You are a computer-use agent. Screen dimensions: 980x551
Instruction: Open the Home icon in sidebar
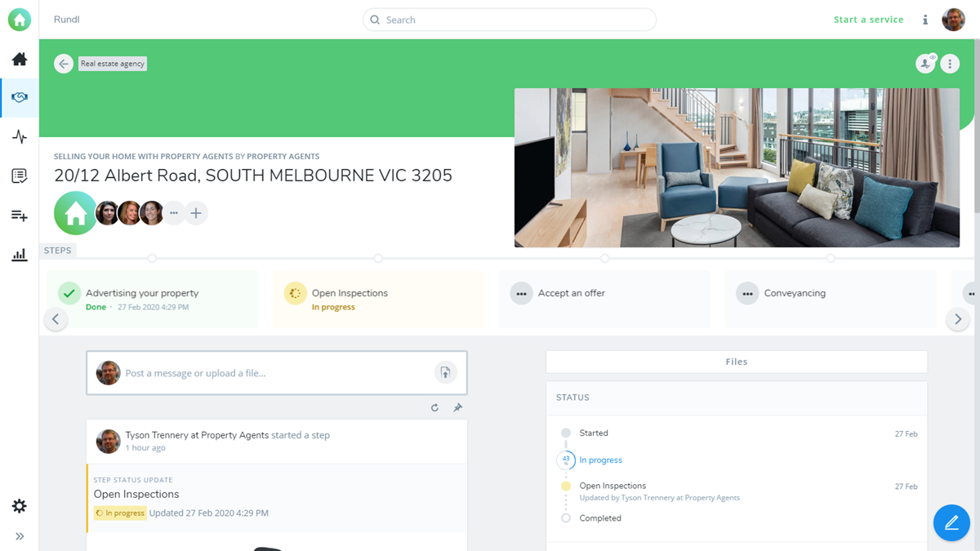click(x=20, y=60)
